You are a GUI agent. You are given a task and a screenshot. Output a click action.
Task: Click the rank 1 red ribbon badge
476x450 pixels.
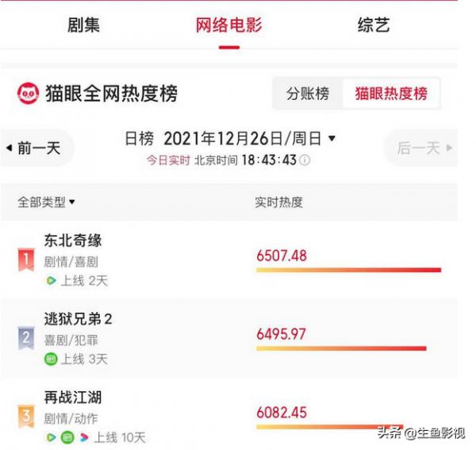click(x=26, y=259)
